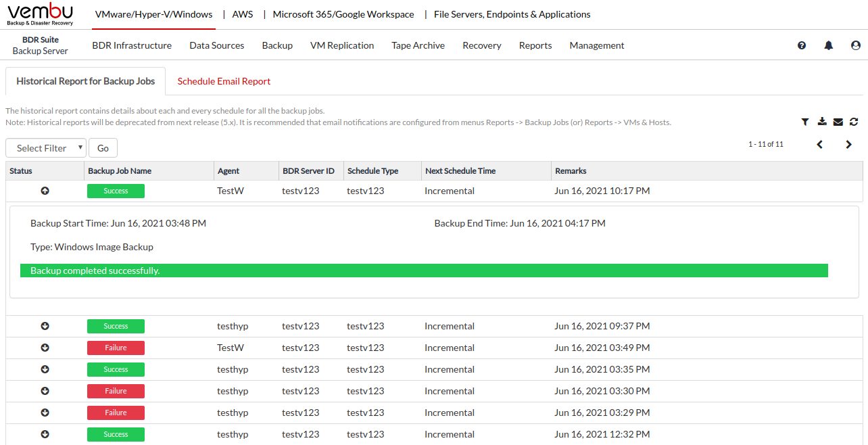Open the BDR Infrastructure menu
The width and height of the screenshot is (868, 445).
tap(132, 45)
